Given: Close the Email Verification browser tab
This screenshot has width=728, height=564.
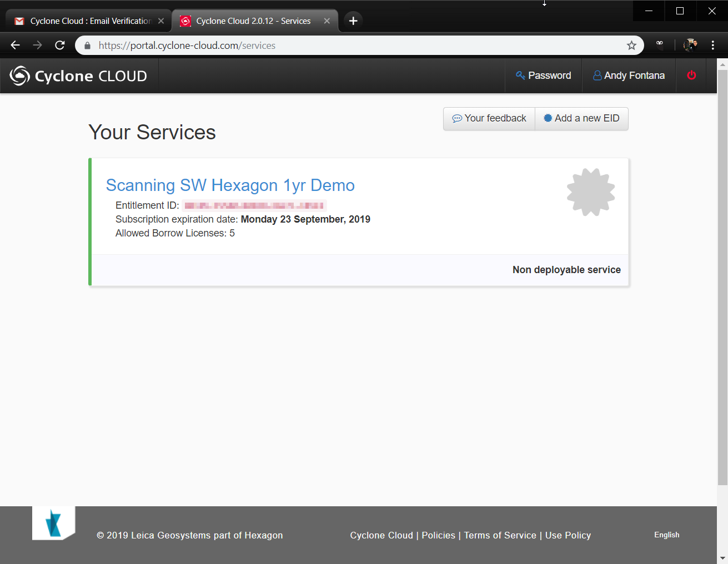Looking at the screenshot, I should pos(161,21).
